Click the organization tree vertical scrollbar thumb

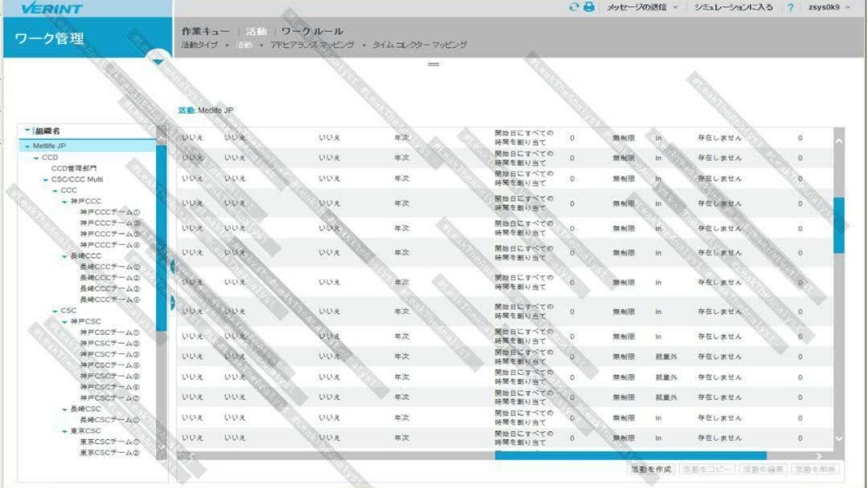tap(161, 237)
